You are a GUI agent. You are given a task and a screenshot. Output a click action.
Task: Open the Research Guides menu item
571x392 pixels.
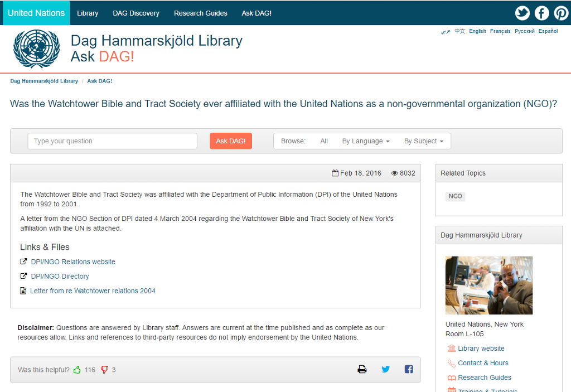[x=200, y=13]
